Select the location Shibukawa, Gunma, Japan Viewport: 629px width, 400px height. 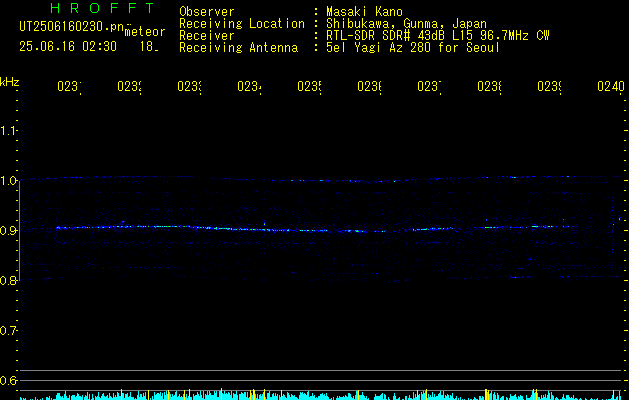click(406, 24)
